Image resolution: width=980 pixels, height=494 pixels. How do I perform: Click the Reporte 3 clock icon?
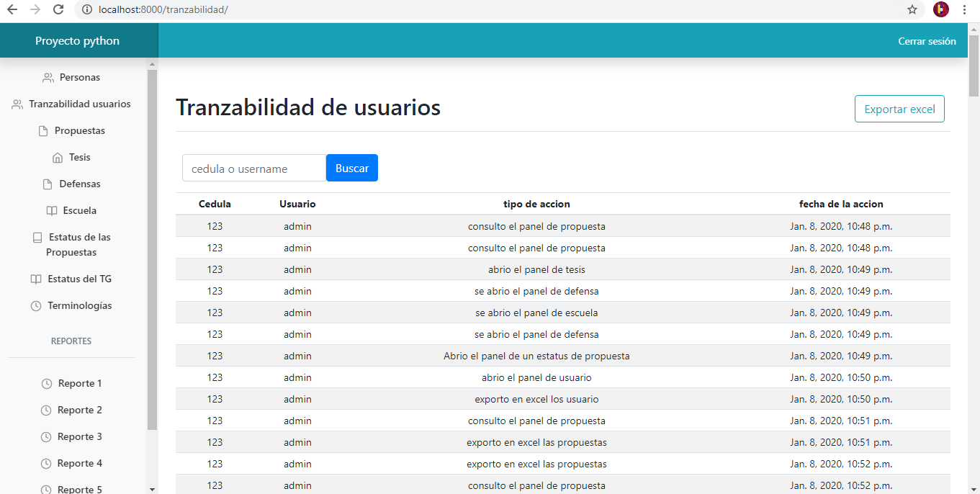(x=46, y=437)
